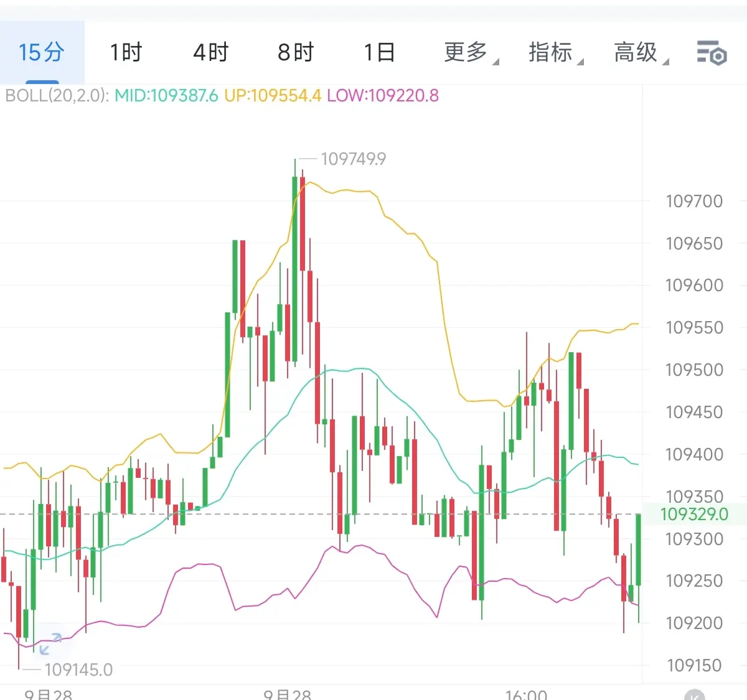Tap the 109145.0 low price label
The image size is (747, 700).
78,670
